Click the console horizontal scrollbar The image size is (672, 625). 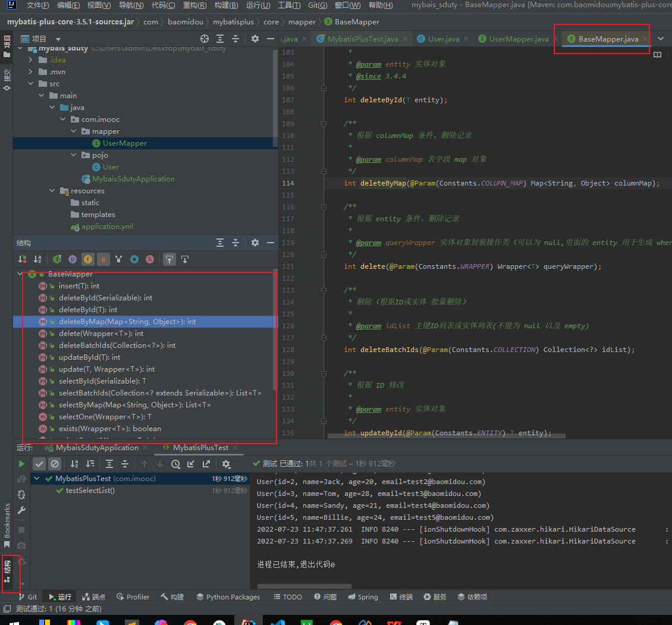(304, 586)
